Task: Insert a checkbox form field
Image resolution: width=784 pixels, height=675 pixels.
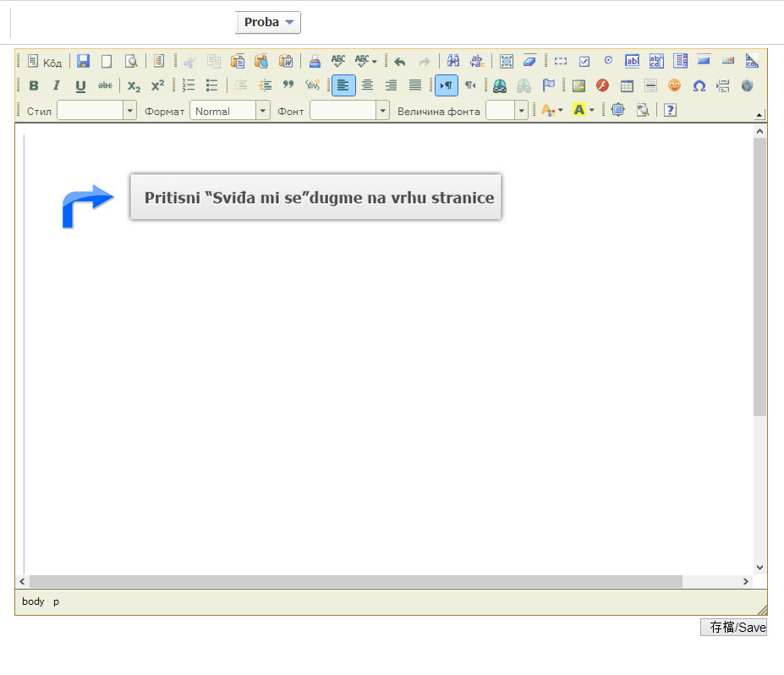Action: pyautogui.click(x=584, y=62)
